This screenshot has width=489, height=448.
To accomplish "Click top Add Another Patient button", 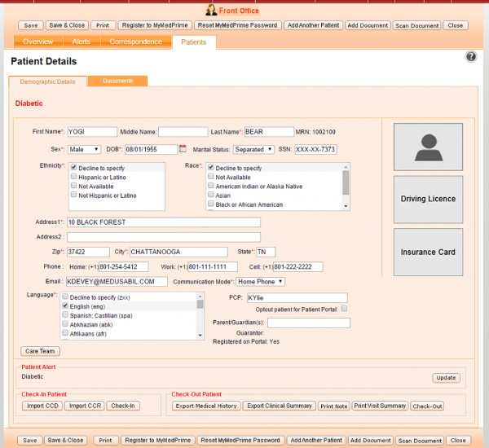I will [314, 25].
